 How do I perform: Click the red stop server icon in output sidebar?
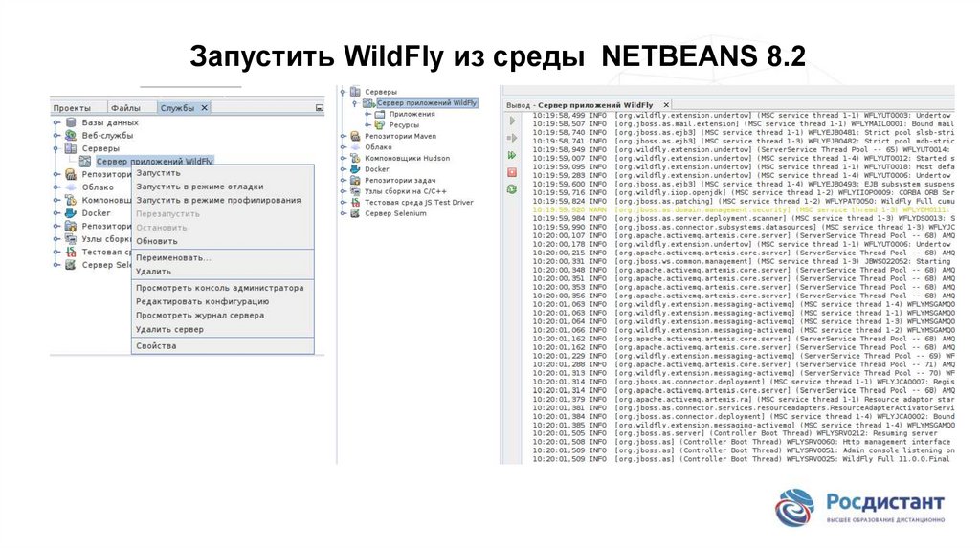point(512,172)
